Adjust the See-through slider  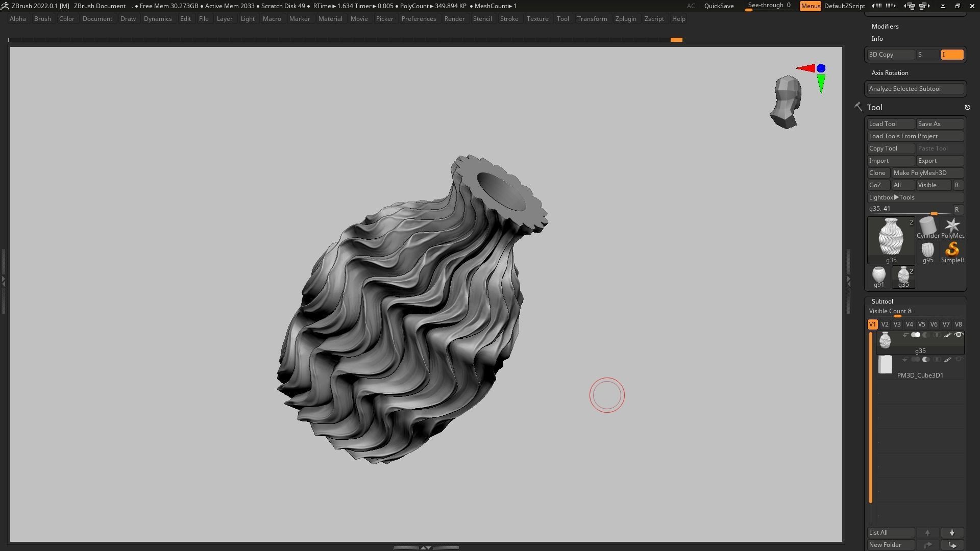[x=769, y=7]
